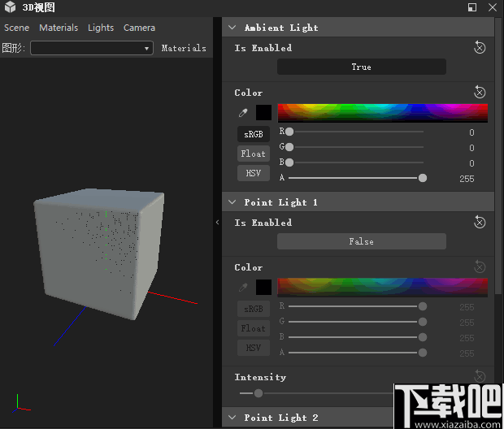Screen dimensions: 504x429
Task: Reset Point Light 1 Intensity value
Action: (x=480, y=376)
